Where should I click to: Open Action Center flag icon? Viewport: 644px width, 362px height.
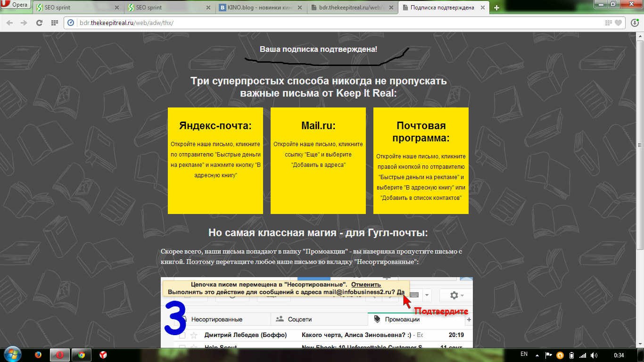coord(549,355)
